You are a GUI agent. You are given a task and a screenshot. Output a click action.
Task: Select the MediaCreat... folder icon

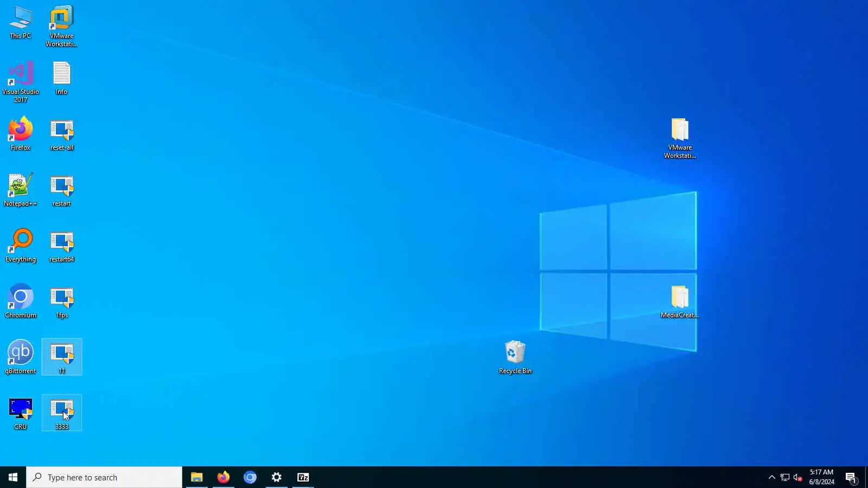click(x=680, y=301)
